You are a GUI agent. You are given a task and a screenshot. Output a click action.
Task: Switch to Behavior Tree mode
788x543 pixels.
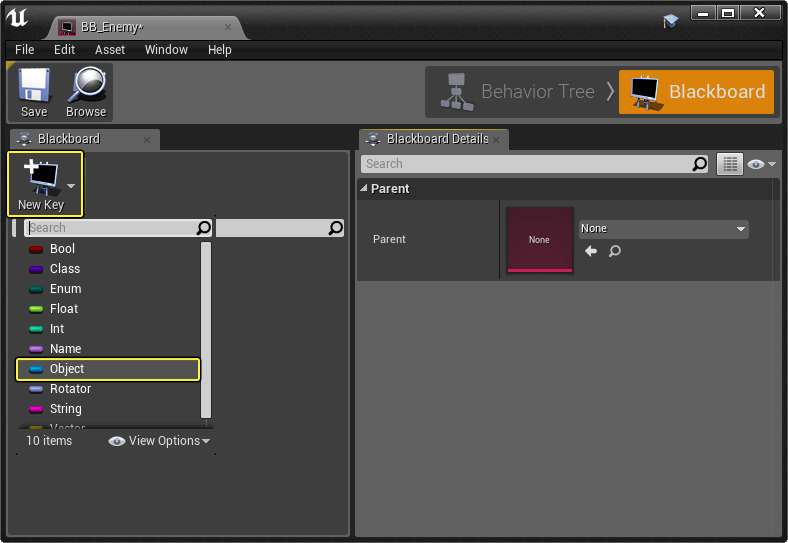coord(519,92)
